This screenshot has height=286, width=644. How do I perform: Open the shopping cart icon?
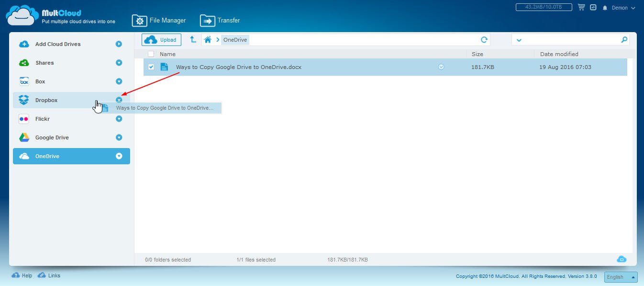pos(581,7)
